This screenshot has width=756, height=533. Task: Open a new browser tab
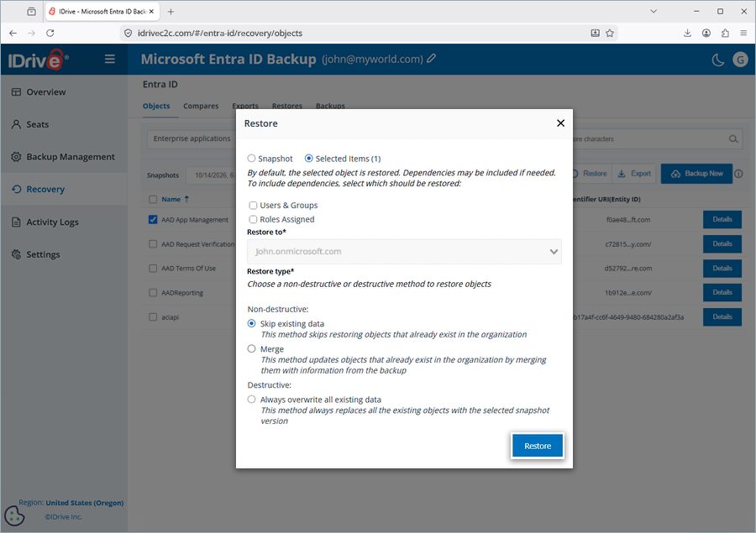tap(171, 12)
